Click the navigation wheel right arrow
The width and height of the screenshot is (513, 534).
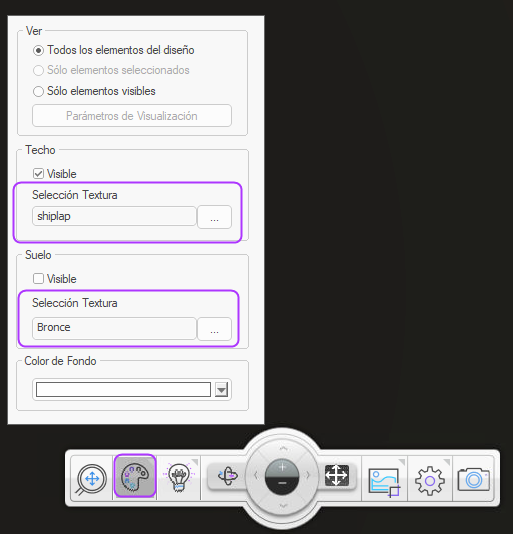(x=308, y=475)
